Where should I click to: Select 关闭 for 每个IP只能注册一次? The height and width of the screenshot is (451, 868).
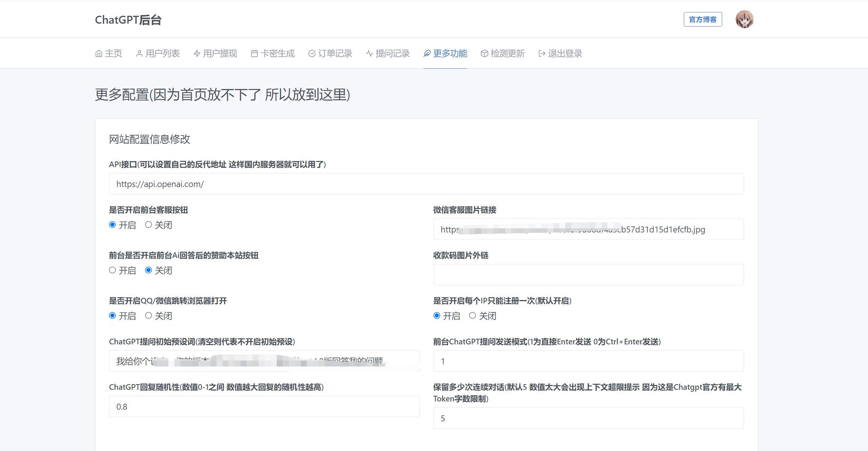(473, 315)
